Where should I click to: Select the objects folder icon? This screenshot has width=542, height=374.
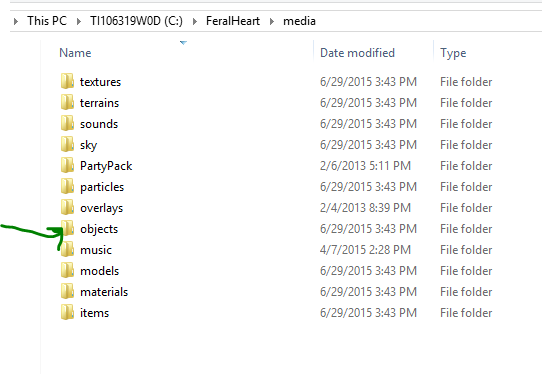click(67, 228)
